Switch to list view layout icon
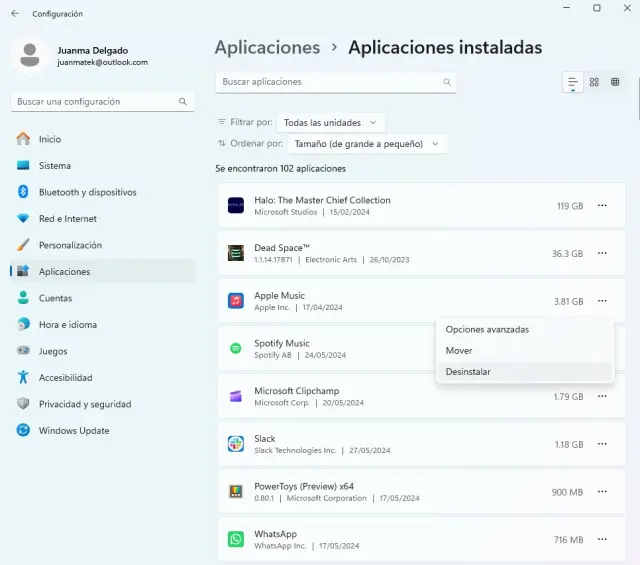Image resolution: width=640 pixels, height=565 pixels. coord(573,82)
